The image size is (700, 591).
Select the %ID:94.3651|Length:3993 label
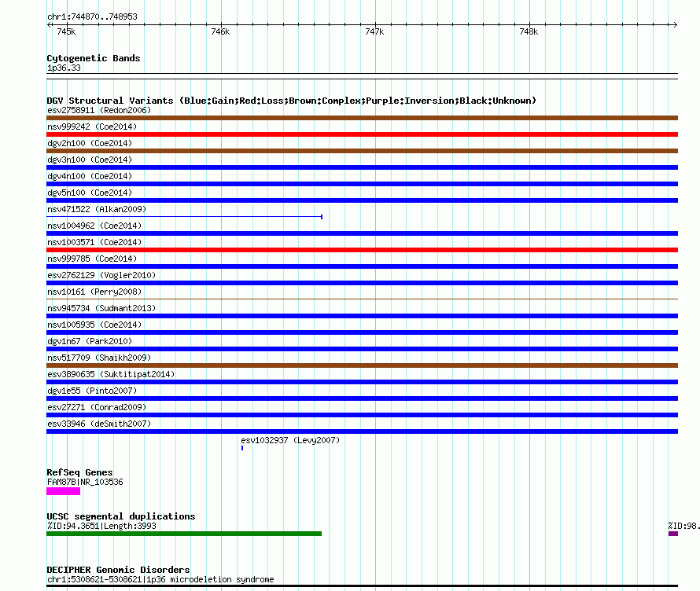coord(101,526)
